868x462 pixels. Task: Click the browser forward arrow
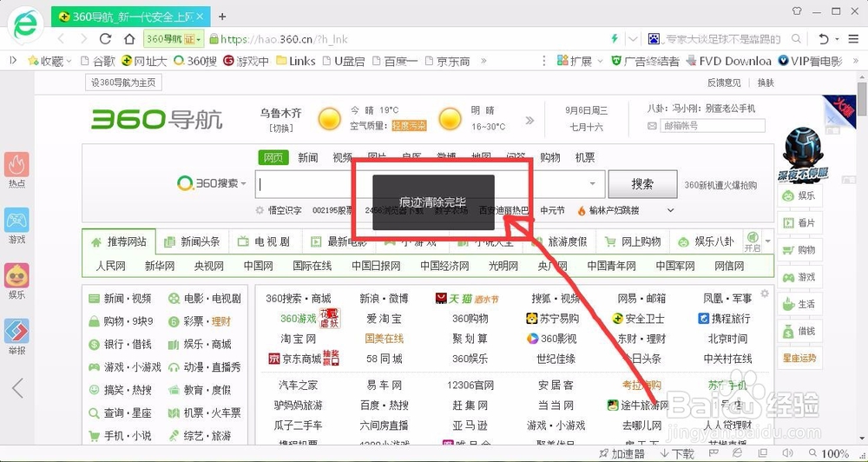tap(83, 39)
